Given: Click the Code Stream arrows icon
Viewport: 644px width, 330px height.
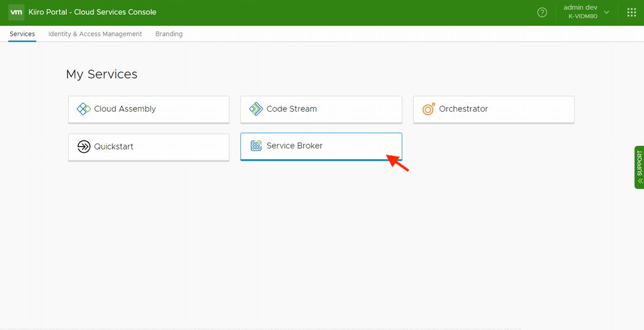Looking at the screenshot, I should [256, 109].
